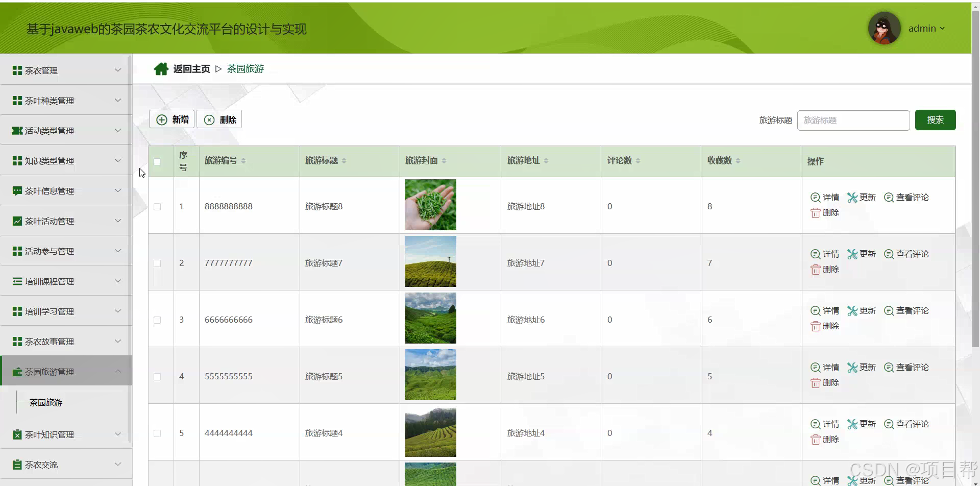
Task: Click the 删除 button above the table
Action: coord(219,119)
